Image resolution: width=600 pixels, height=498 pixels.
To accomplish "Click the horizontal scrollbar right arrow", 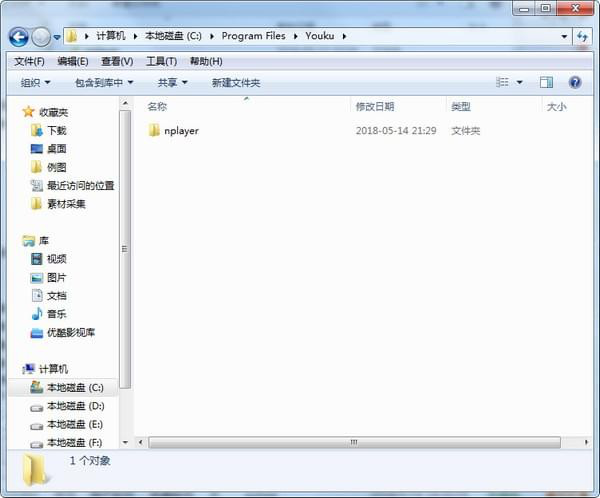I will (586, 442).
